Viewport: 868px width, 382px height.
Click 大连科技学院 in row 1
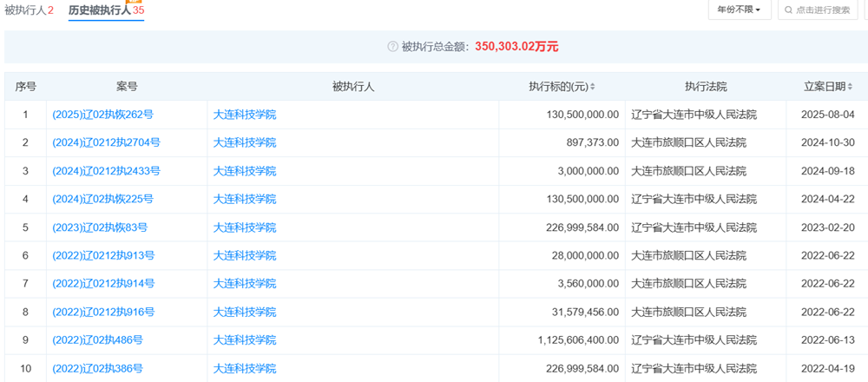[x=245, y=115]
